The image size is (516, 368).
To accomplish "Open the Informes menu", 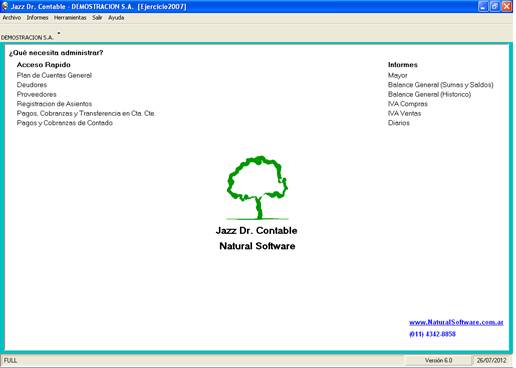I will [37, 18].
